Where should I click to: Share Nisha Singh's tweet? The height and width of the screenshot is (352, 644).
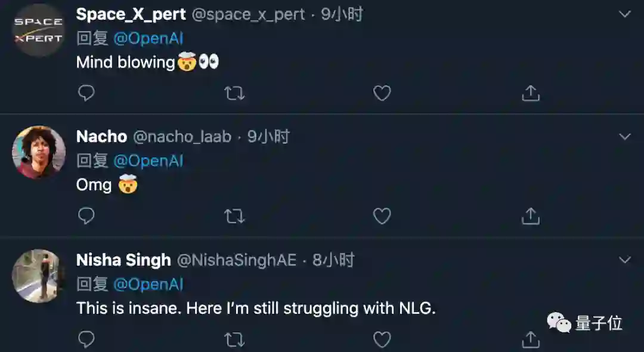tap(530, 339)
